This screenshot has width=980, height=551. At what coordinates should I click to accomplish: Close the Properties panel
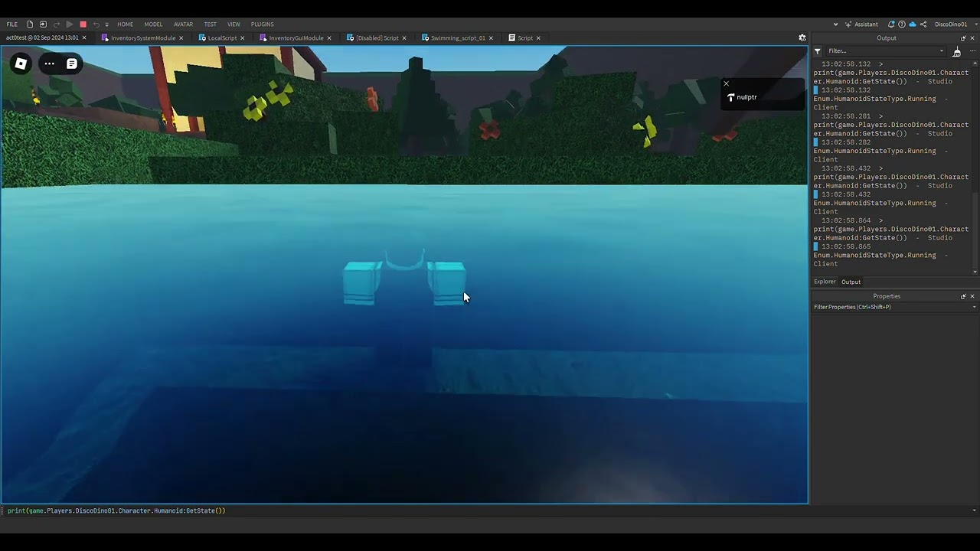tap(972, 296)
